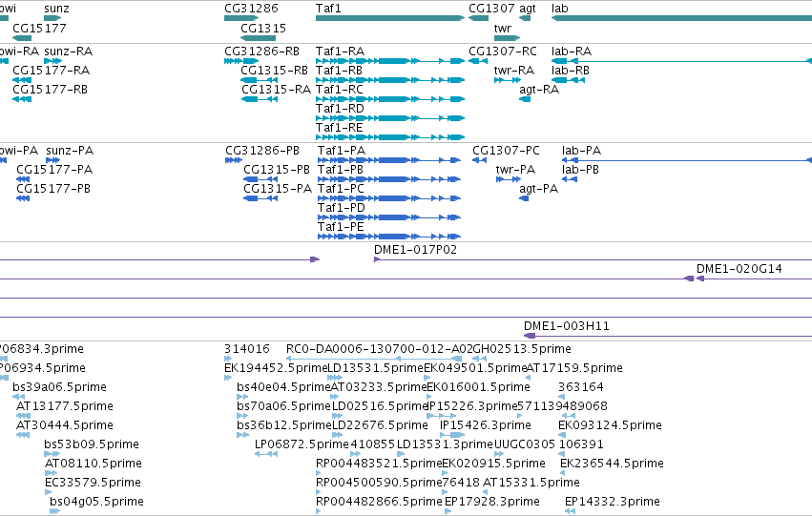812x516 pixels.
Task: Click the Taf1-PD protein label
Action: pos(342,208)
